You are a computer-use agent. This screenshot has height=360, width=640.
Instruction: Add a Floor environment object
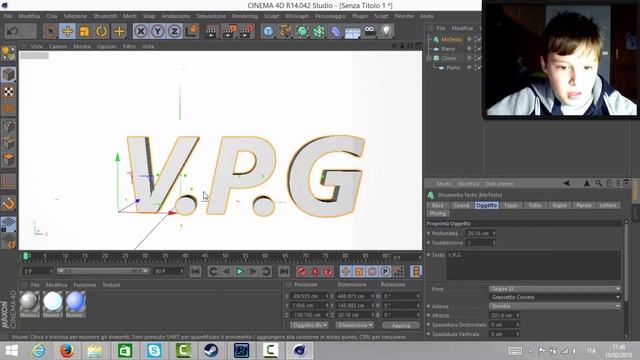[x=353, y=32]
